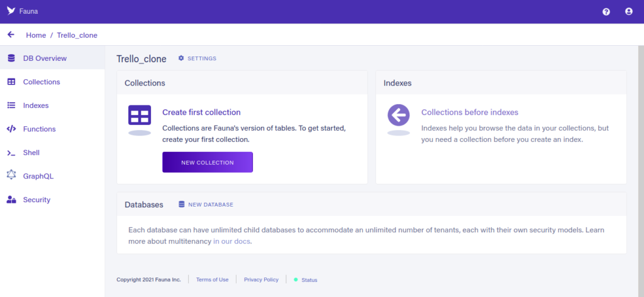The height and width of the screenshot is (297, 644).
Task: Click the GraphQL logo icon in sidebar
Action: [11, 175]
